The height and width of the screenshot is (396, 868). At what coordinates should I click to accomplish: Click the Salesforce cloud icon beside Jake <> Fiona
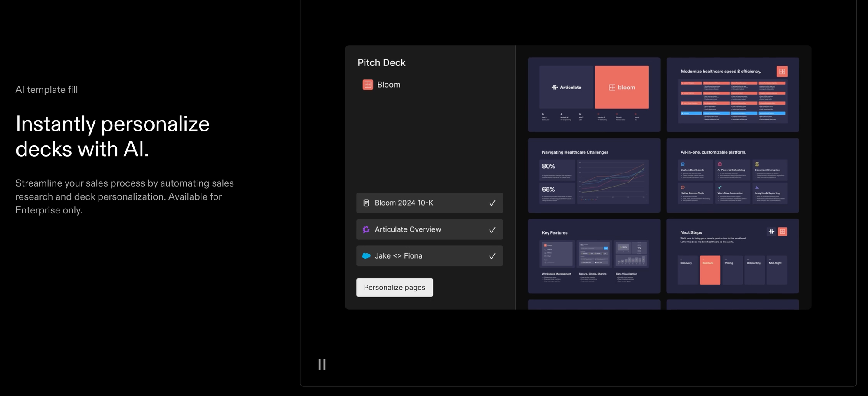coord(366,256)
